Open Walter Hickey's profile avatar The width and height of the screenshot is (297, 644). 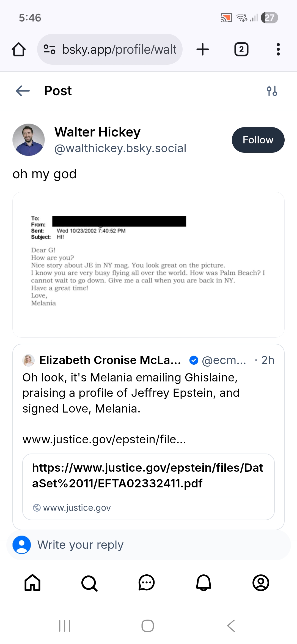click(x=29, y=140)
